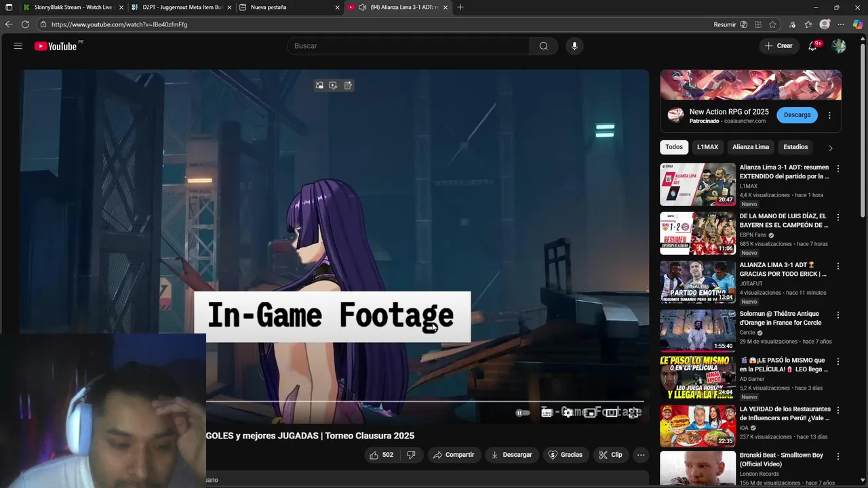868x488 pixels.
Task: Click the Compartir button
Action: pos(454,455)
